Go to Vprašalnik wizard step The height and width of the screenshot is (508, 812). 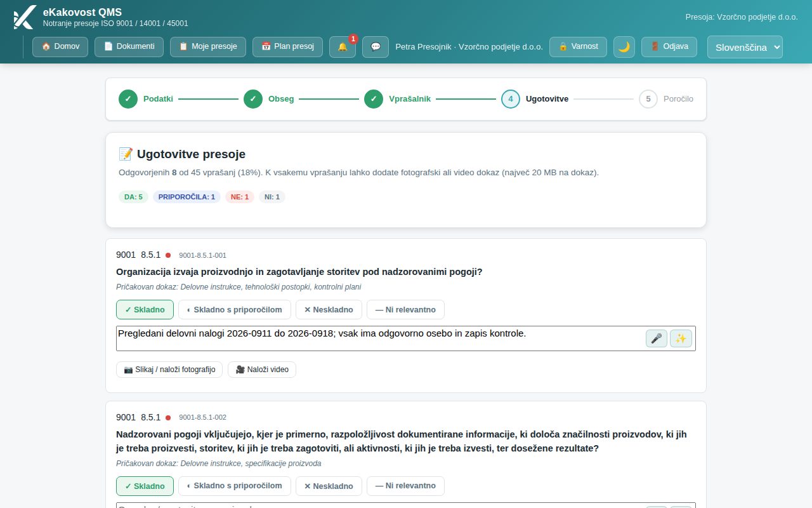click(x=398, y=99)
